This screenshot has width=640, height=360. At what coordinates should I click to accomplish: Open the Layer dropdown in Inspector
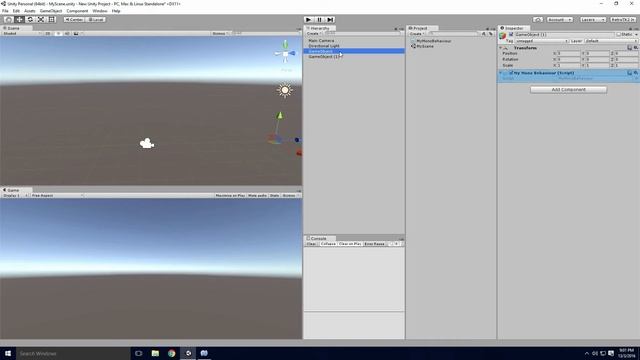(611, 41)
